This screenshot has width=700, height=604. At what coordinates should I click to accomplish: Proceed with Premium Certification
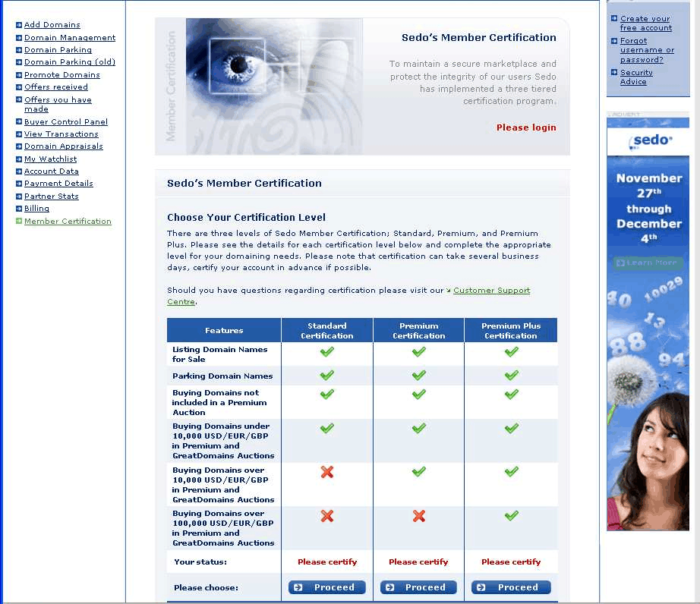point(418,587)
